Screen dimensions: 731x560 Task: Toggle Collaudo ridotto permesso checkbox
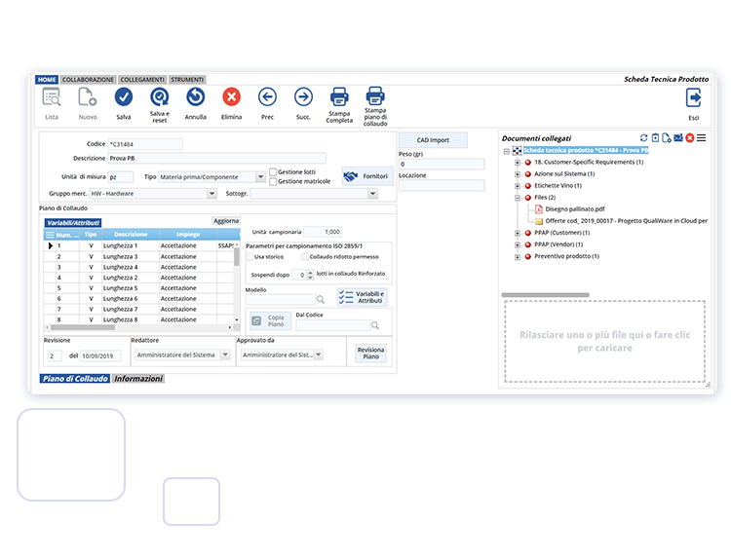[x=305, y=257]
